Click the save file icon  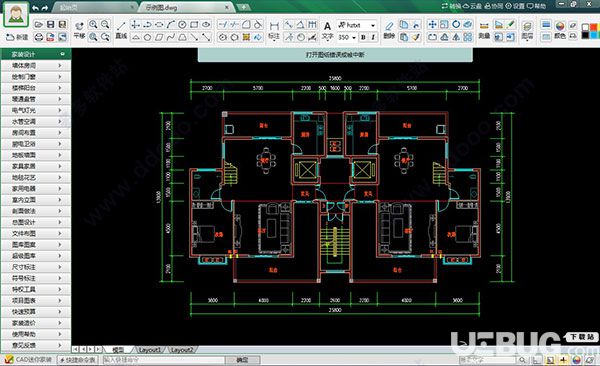click(50, 25)
